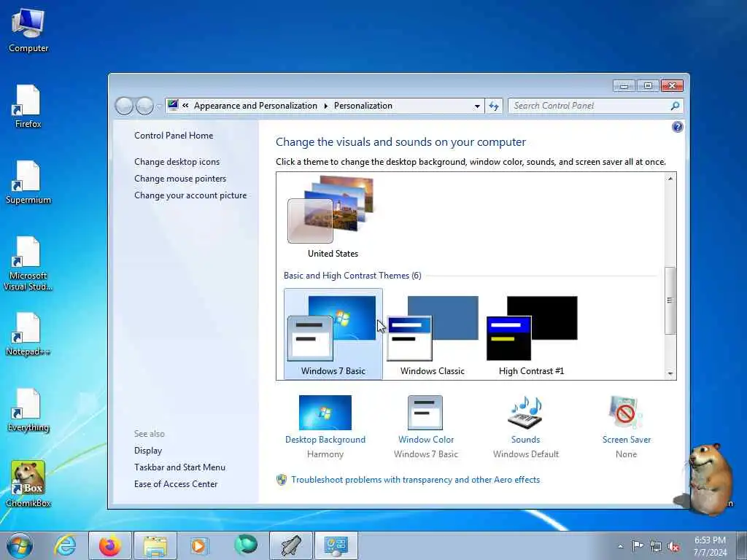This screenshot has height=560, width=747.
Task: Click the muted volume tray icon
Action: (673, 546)
